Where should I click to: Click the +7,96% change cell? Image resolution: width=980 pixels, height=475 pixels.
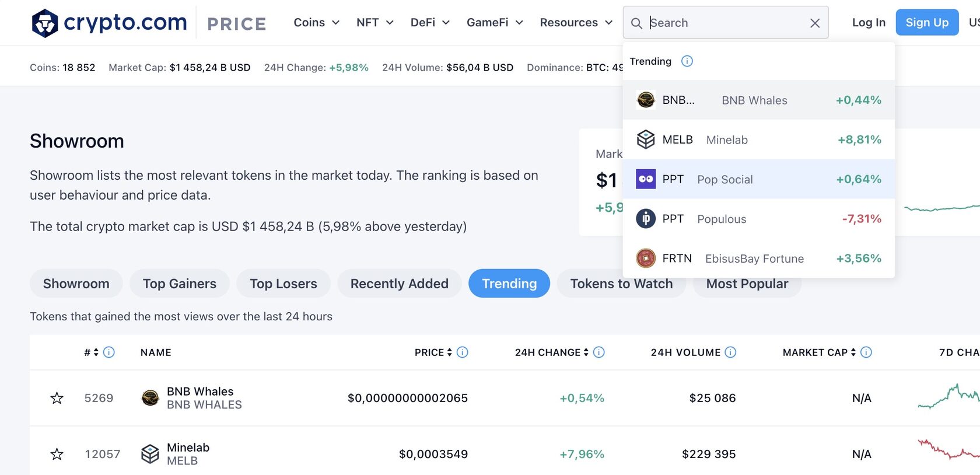(582, 454)
